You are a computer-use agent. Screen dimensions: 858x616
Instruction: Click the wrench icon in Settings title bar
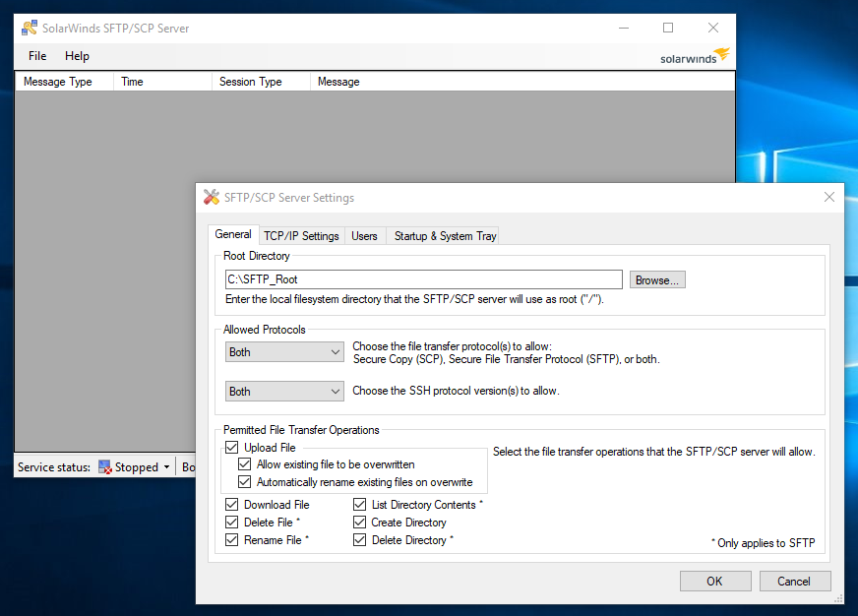[x=212, y=198]
